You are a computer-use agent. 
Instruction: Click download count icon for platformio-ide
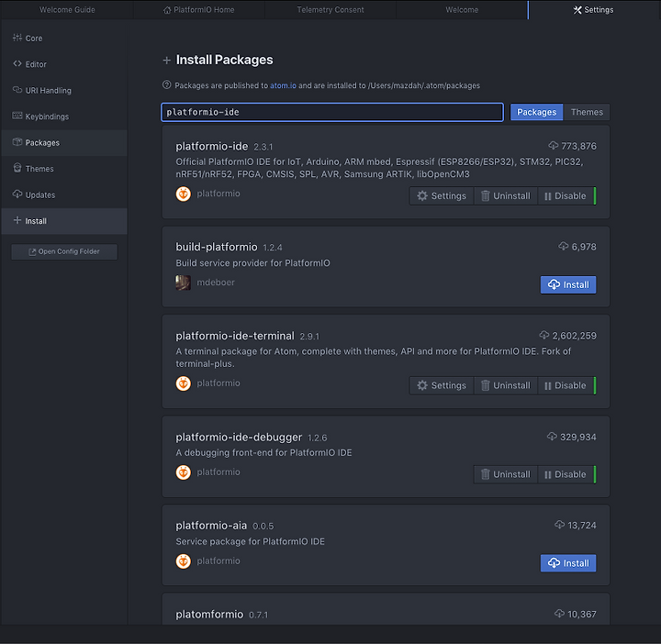(553, 146)
